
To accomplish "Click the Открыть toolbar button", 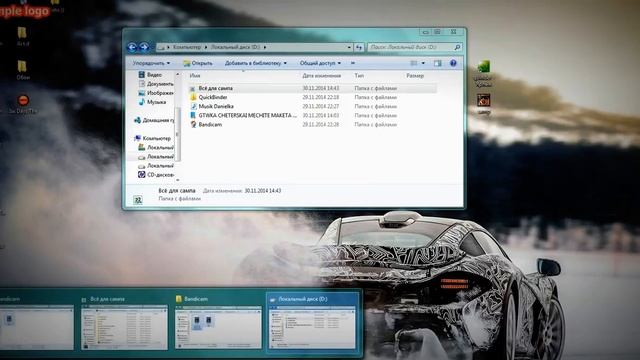I will [x=198, y=63].
